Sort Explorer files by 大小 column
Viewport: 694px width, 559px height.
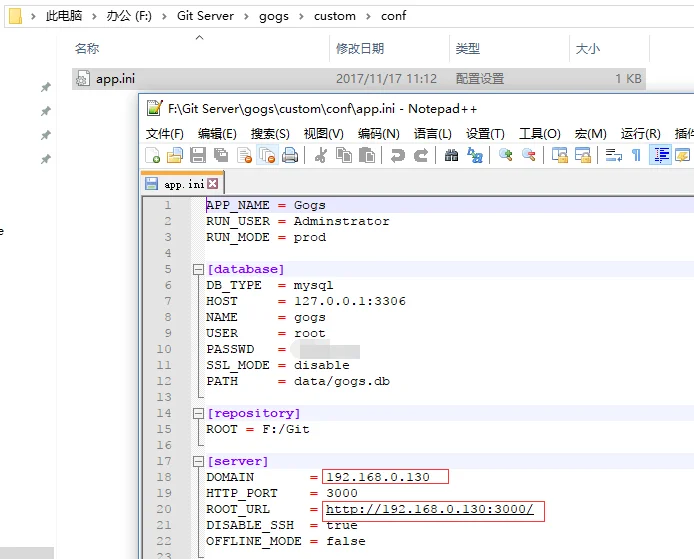point(587,48)
